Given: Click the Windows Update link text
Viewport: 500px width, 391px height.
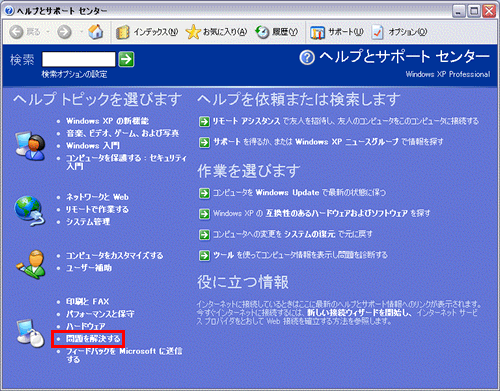Looking at the screenshot, I should 287,193.
